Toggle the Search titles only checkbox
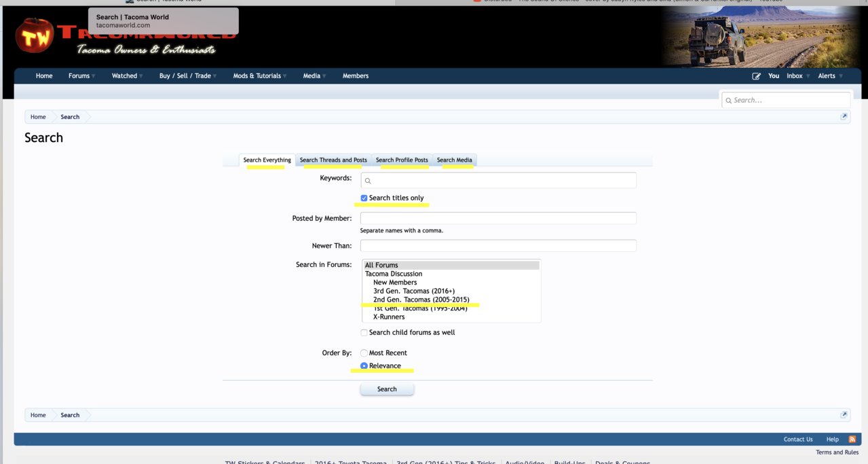 pyautogui.click(x=364, y=198)
